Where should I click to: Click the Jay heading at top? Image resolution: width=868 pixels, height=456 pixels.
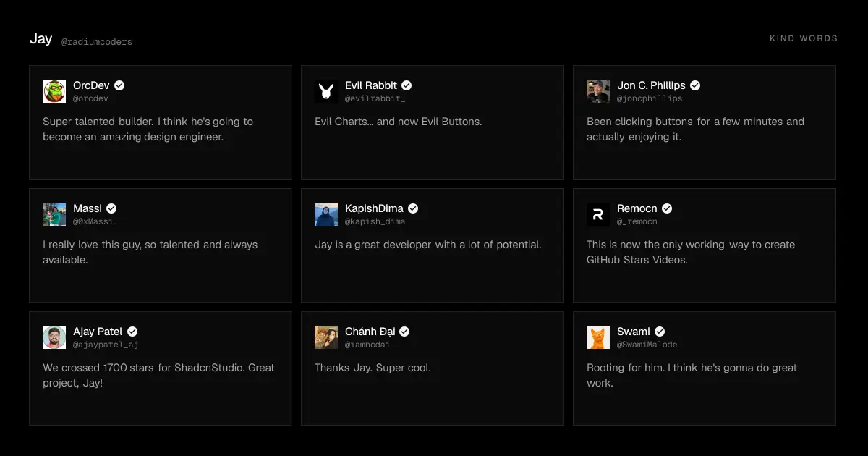pyautogui.click(x=41, y=39)
